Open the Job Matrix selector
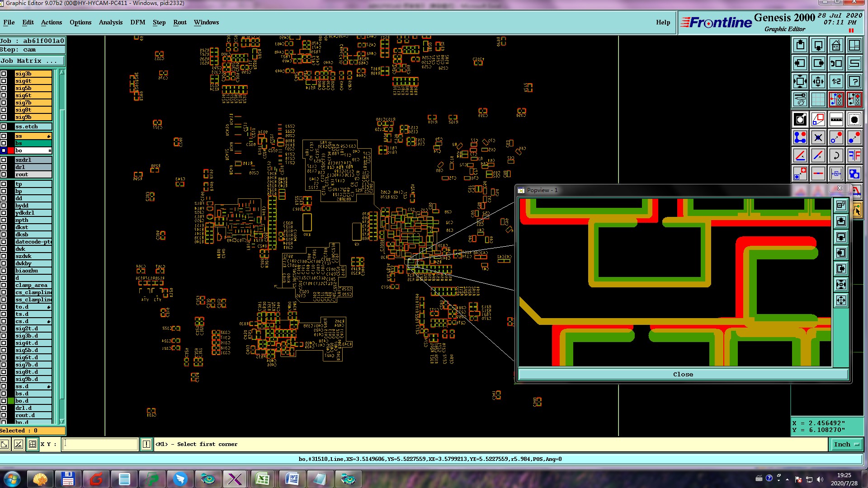868x488 pixels. pos(32,61)
